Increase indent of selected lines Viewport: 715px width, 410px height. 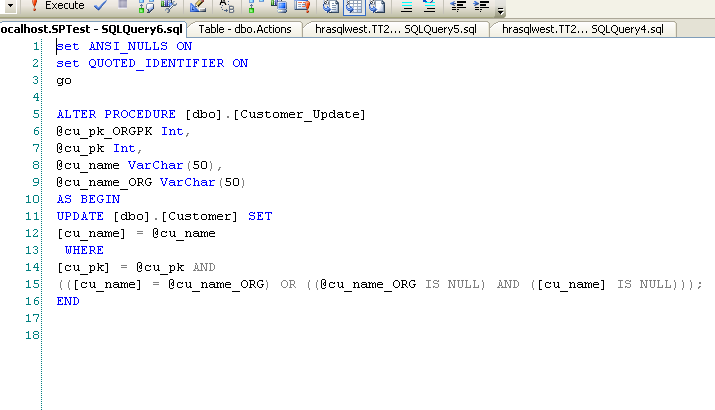[x=481, y=7]
